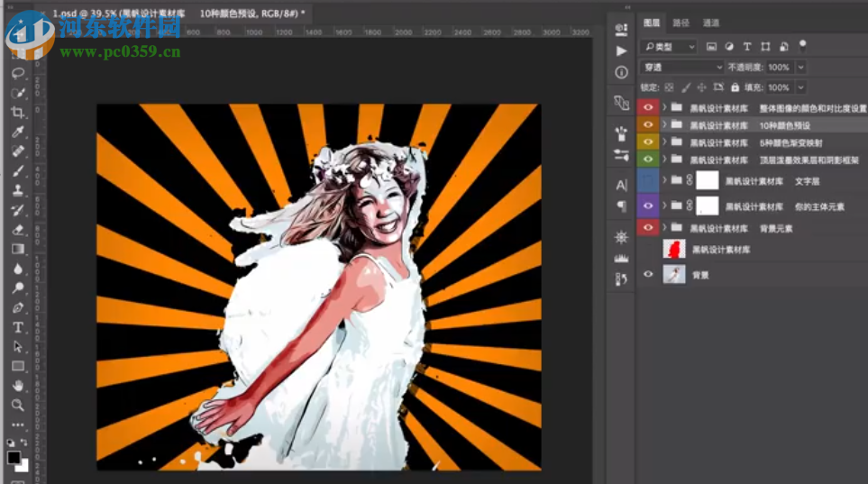Select the Eyedropper tool
The image size is (868, 484).
coord(18,132)
